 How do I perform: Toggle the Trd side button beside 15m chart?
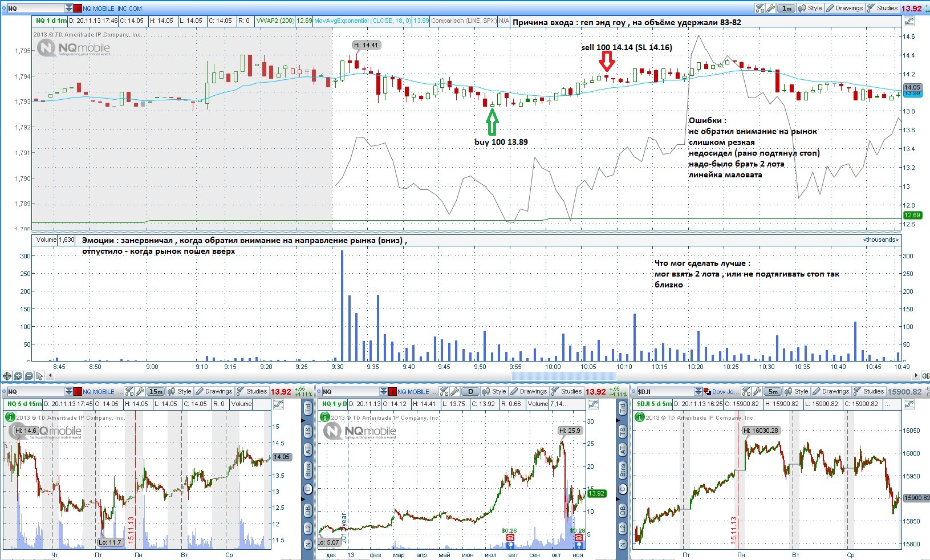(308, 408)
